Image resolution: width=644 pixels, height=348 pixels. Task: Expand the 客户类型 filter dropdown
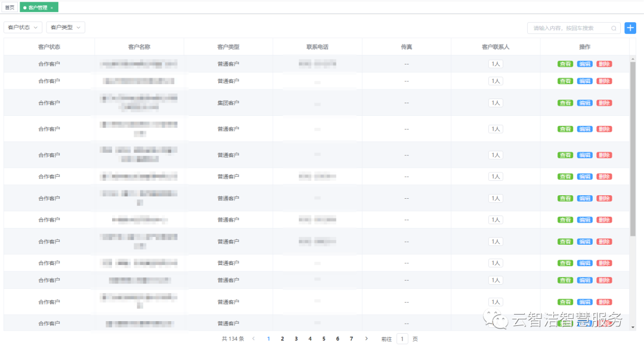tap(66, 27)
